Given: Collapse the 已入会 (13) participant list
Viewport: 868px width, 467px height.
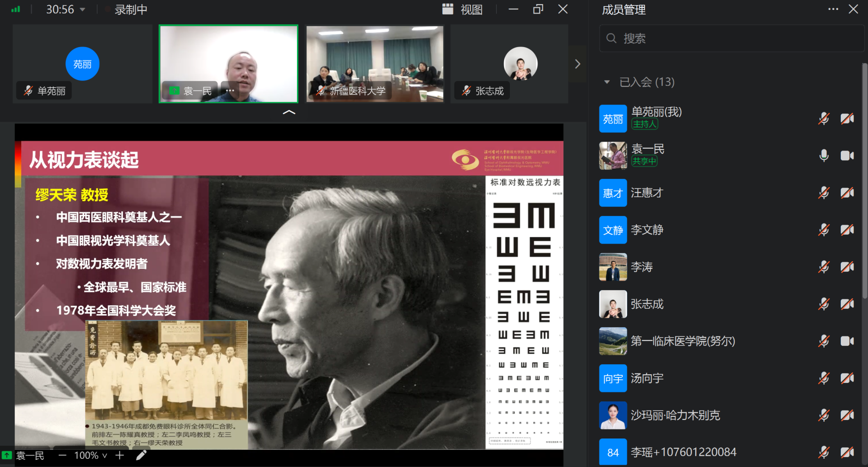Looking at the screenshot, I should tap(607, 82).
